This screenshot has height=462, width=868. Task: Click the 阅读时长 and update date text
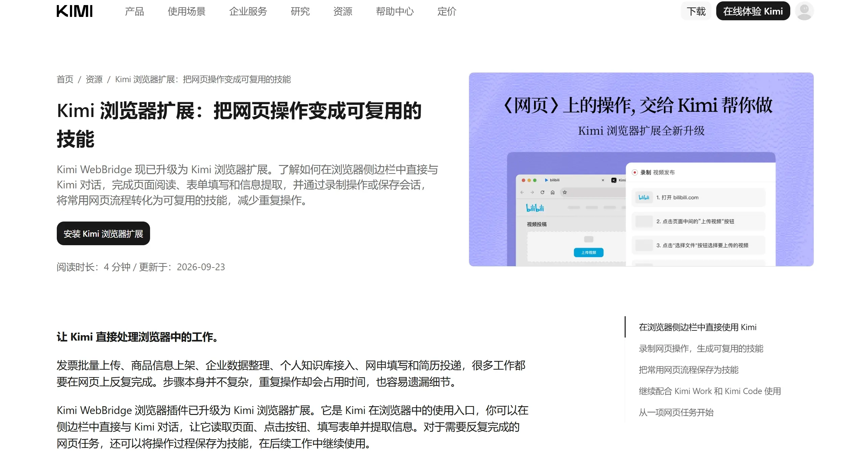[x=141, y=267]
